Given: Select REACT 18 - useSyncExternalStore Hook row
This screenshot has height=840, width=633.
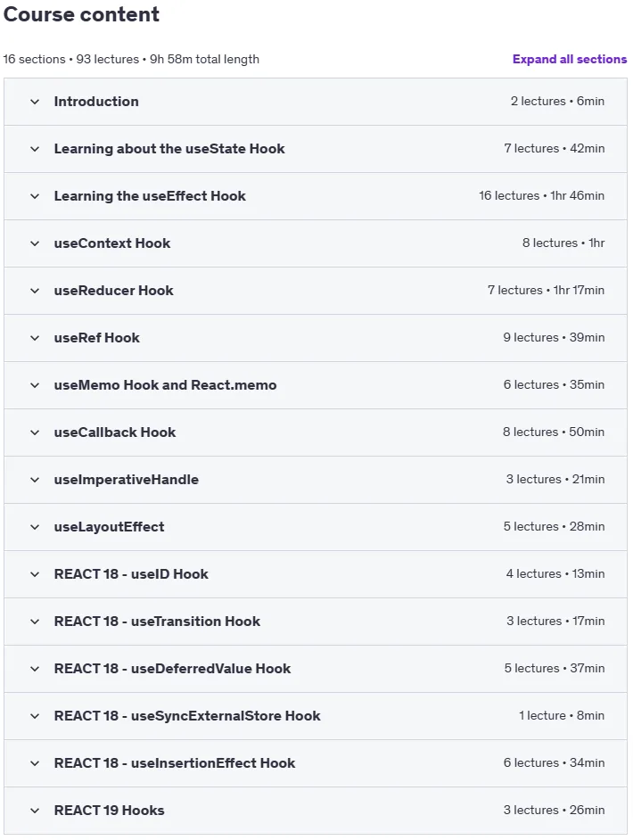Looking at the screenshot, I should [x=316, y=716].
